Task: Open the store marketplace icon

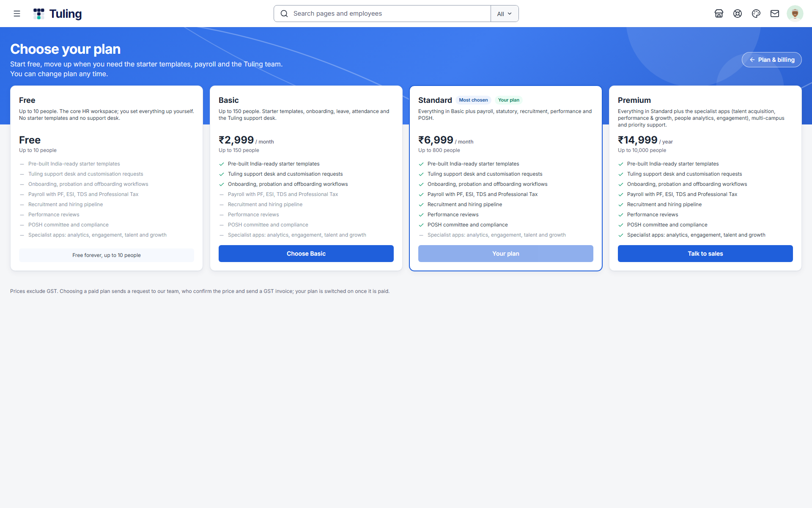Action: 719,14
